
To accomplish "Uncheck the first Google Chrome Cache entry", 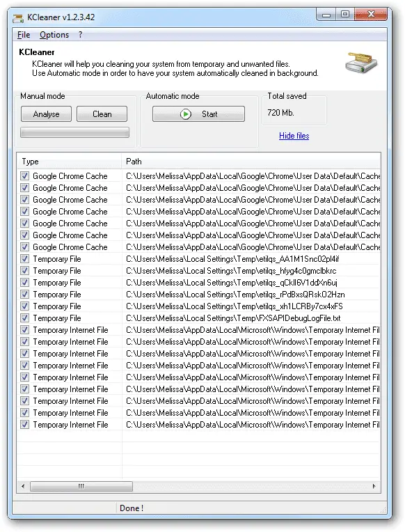I will pos(24,175).
